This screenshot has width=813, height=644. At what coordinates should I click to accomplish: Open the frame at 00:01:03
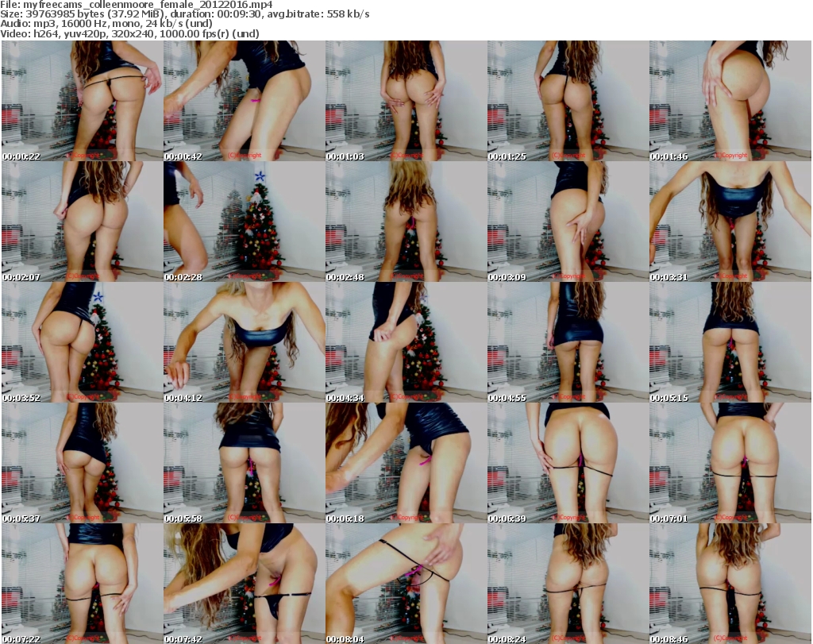406,101
